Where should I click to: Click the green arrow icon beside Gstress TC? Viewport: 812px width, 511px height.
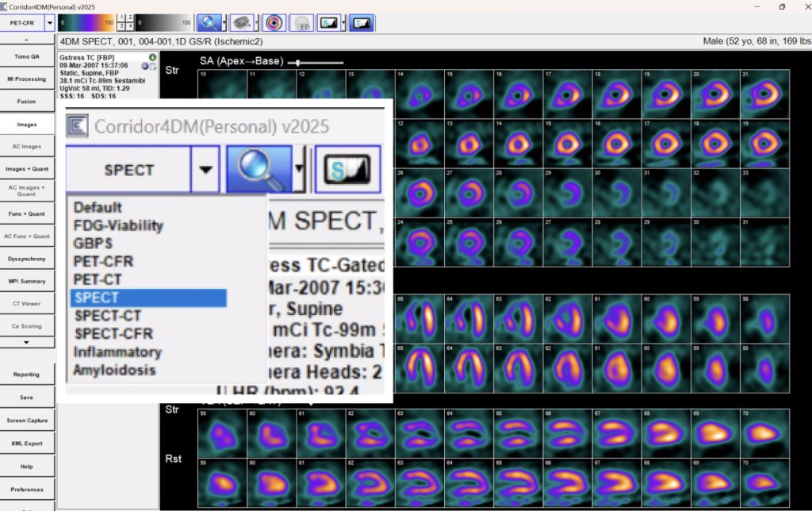tap(151, 57)
